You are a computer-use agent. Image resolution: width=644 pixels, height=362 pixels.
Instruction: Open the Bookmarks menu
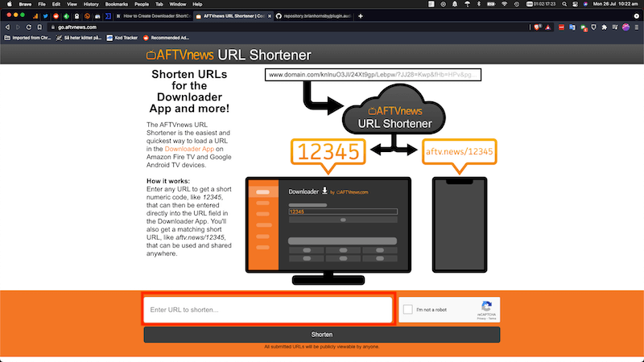pyautogui.click(x=116, y=4)
